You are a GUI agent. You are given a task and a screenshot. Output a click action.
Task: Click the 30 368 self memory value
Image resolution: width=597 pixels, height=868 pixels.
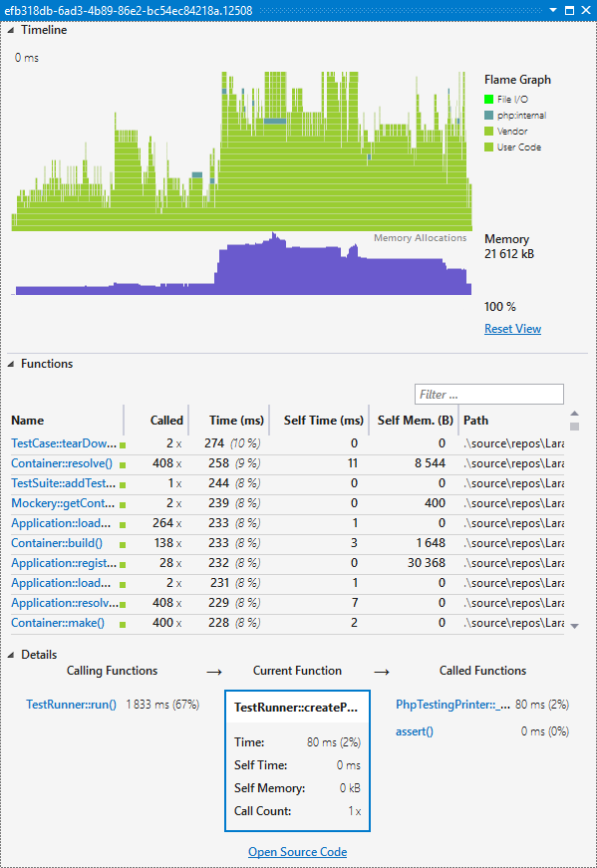(427, 563)
